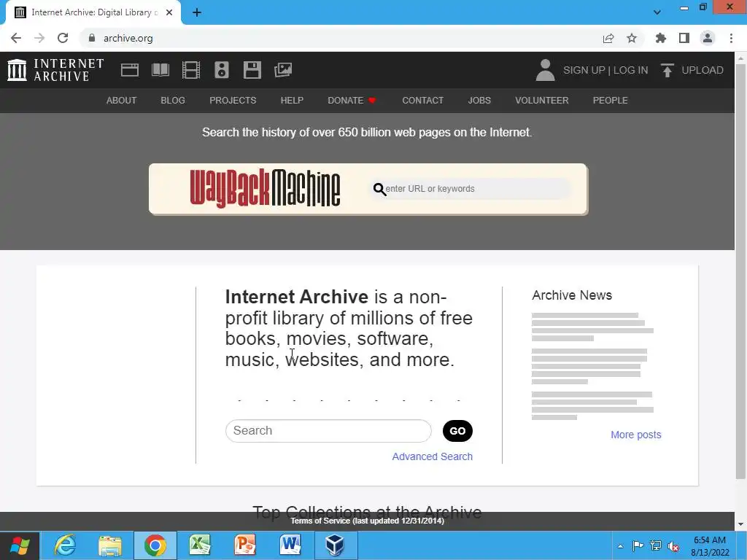Open the CONTACT menu item
This screenshot has height=560, width=747.
(x=422, y=101)
